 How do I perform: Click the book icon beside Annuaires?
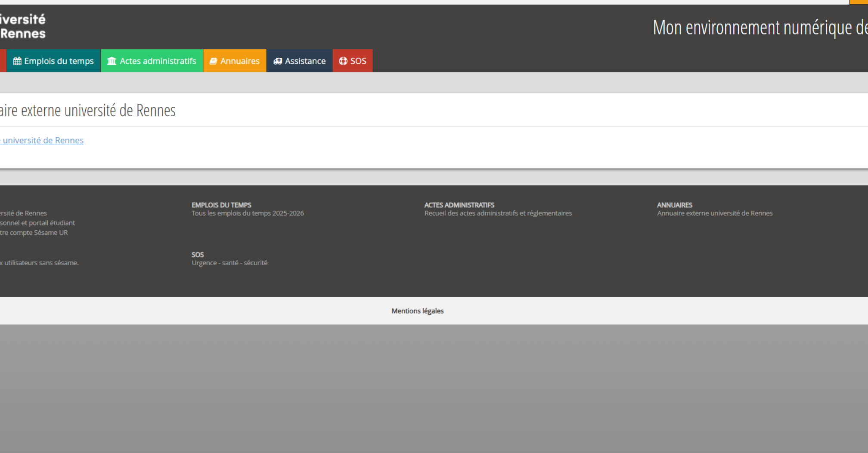click(213, 61)
